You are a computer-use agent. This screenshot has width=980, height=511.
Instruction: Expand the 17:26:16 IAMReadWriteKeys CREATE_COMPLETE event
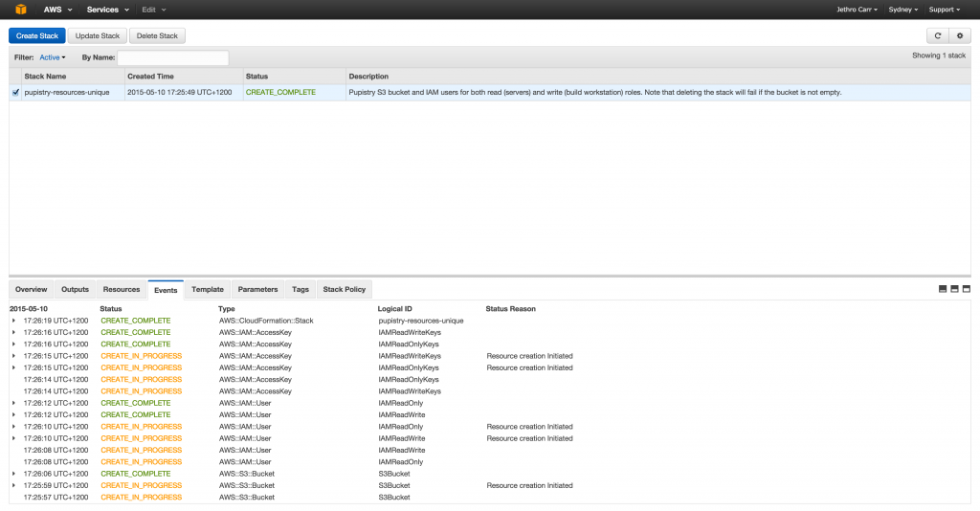click(13, 332)
